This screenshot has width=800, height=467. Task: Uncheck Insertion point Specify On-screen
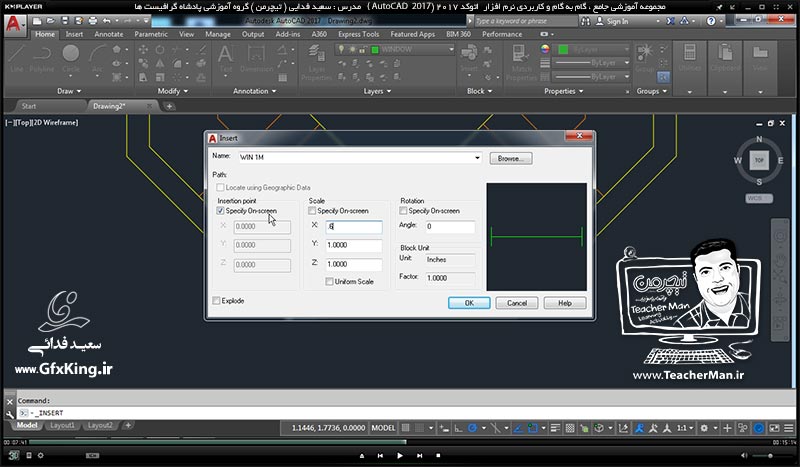pos(220,211)
